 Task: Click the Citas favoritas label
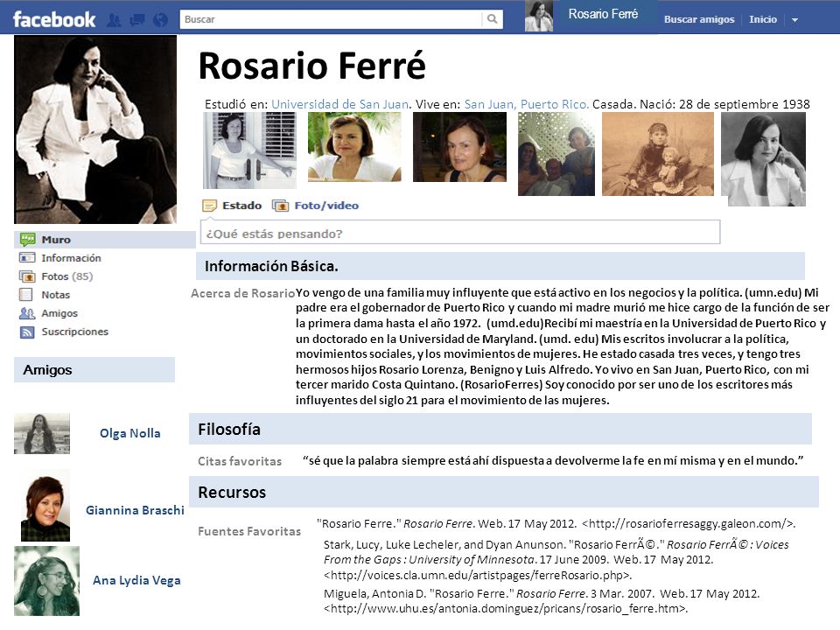pyautogui.click(x=240, y=461)
